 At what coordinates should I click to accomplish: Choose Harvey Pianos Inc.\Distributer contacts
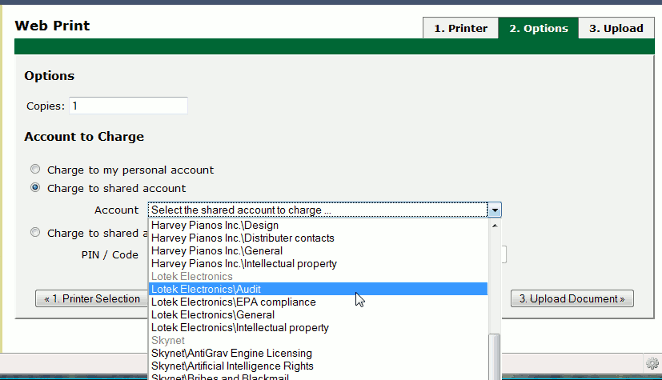[318, 238]
